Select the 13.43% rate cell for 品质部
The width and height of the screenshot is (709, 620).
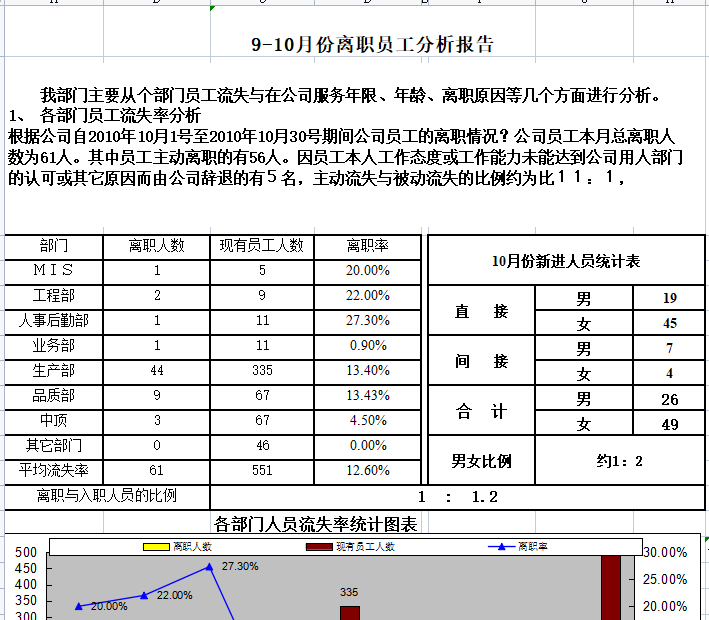pyautogui.click(x=368, y=397)
